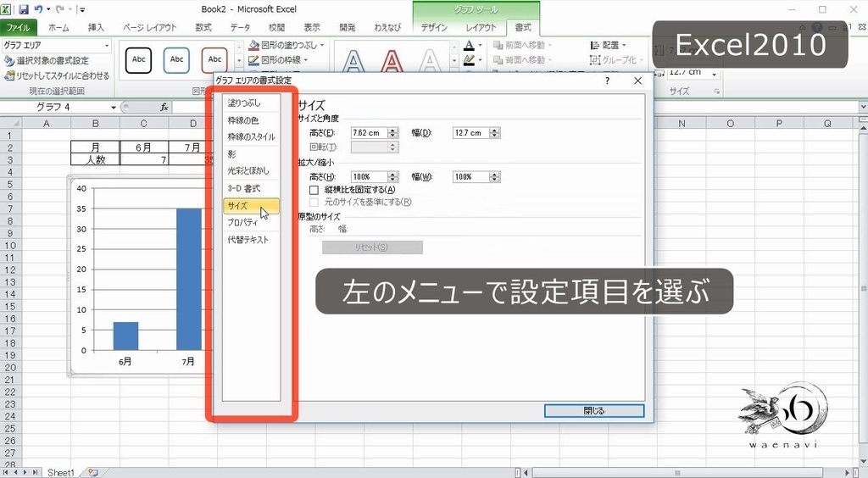Open the Name Box dropdown arrow
Viewport: 868px width, 478px height.
pyautogui.click(x=114, y=108)
